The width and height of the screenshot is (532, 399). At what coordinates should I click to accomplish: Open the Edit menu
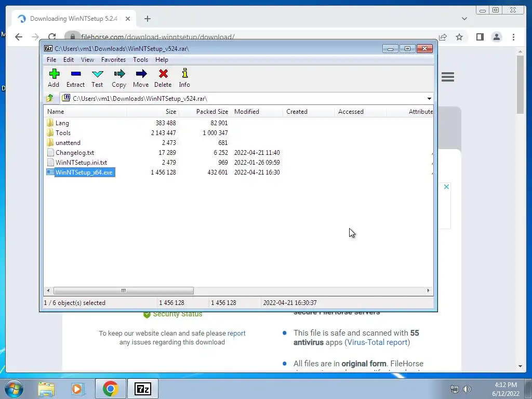tap(68, 60)
